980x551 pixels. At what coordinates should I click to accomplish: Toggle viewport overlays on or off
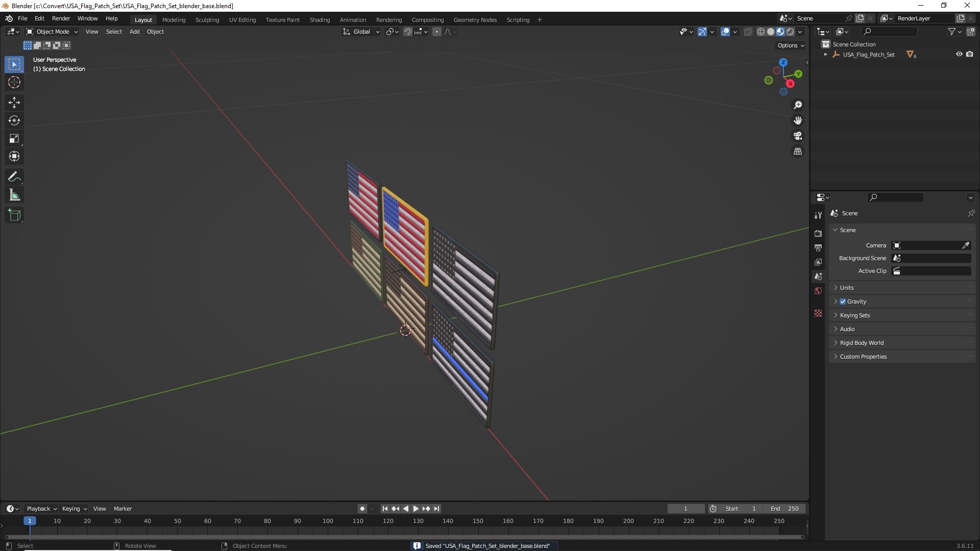(725, 32)
